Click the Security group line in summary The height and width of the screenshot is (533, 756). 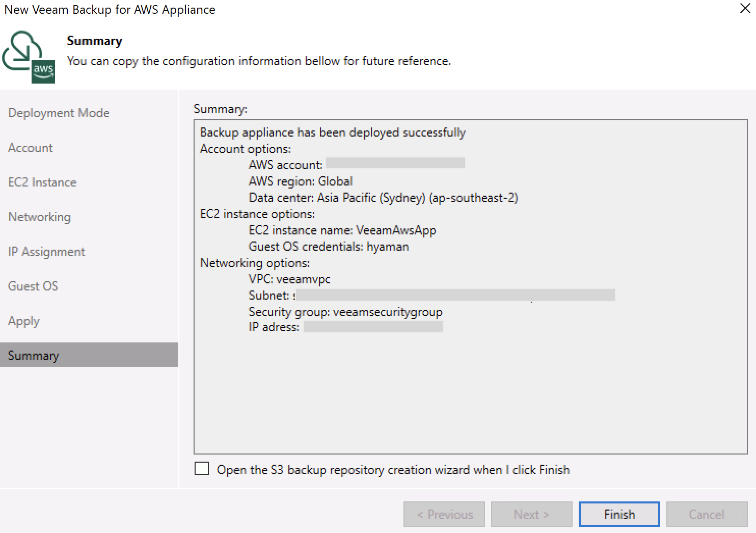(x=345, y=312)
